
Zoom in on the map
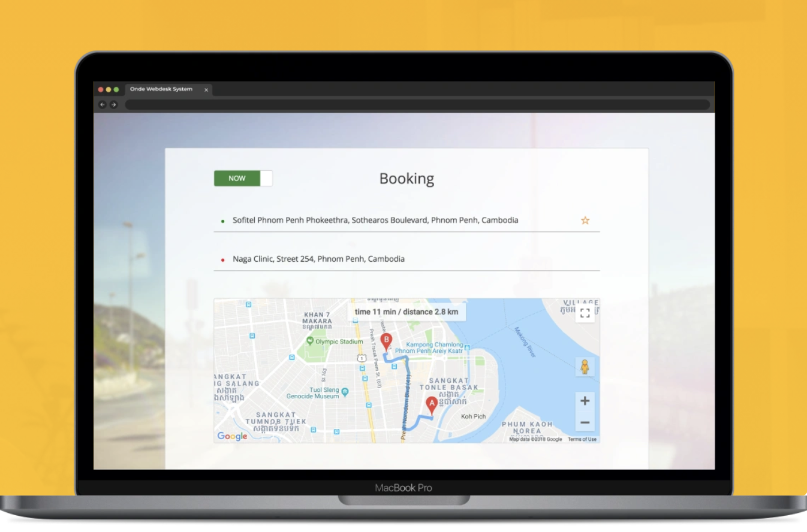585,401
